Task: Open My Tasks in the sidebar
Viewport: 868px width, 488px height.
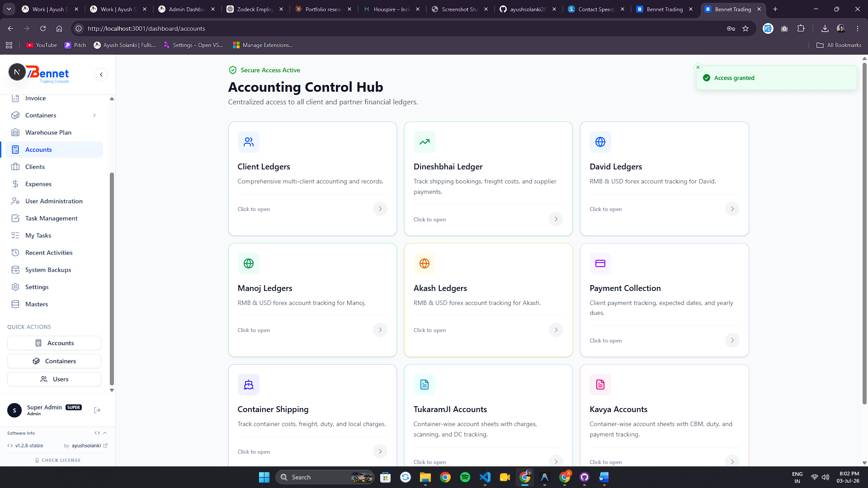Action: 54,235
